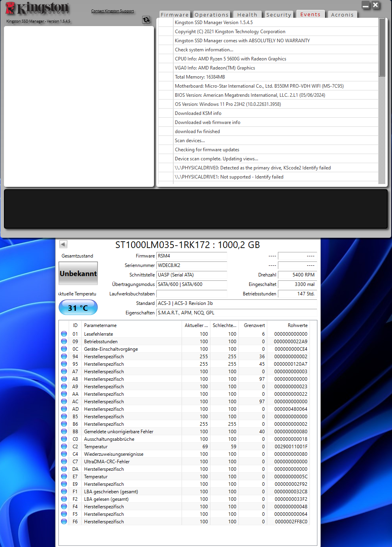Click the 'Scan devices...' event line
Viewport: 392px width, 547px height.
point(268,141)
